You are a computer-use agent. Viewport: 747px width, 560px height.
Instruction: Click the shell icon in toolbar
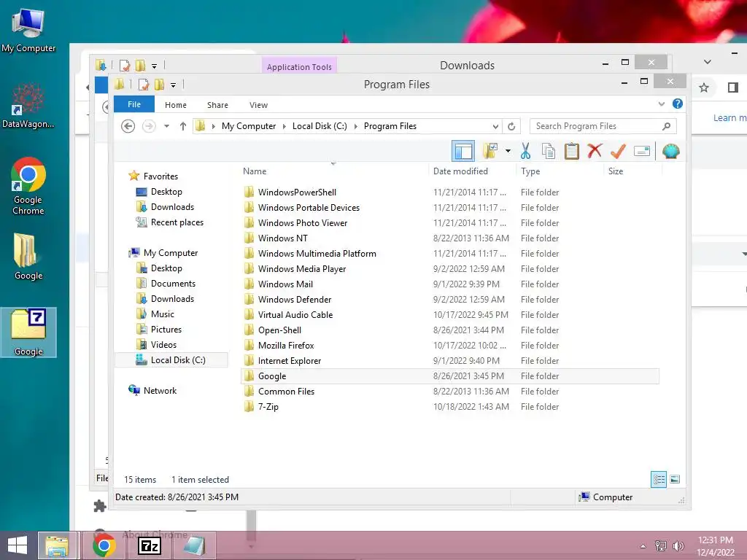point(671,152)
